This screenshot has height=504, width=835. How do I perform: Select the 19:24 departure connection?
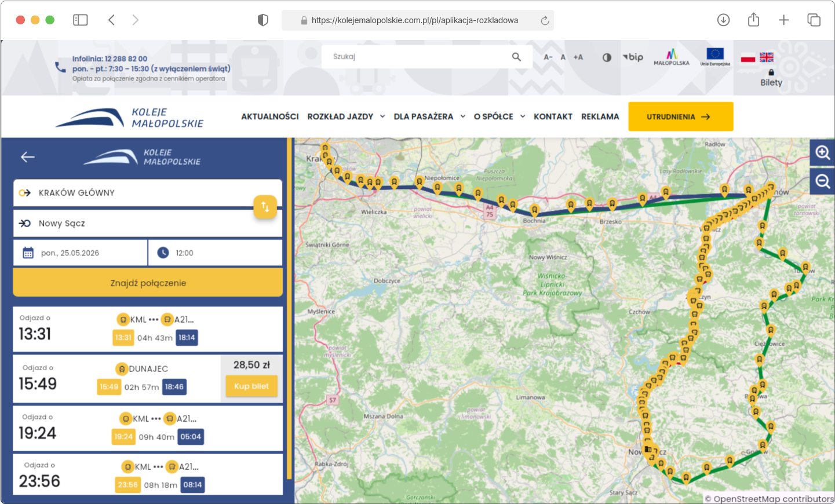pyautogui.click(x=148, y=428)
